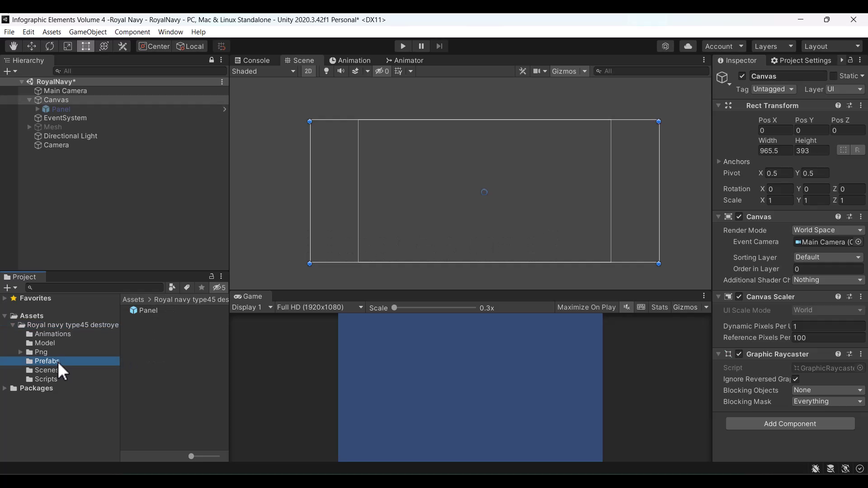Select the Rotate tool
Screen dimensions: 868x488
50,46
